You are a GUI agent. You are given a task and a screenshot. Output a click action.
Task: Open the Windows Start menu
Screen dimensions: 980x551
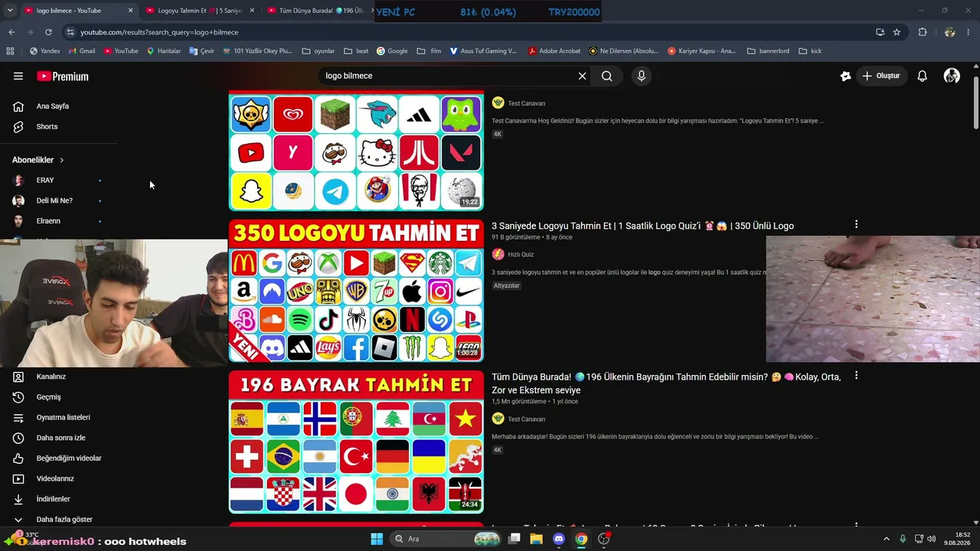(377, 539)
